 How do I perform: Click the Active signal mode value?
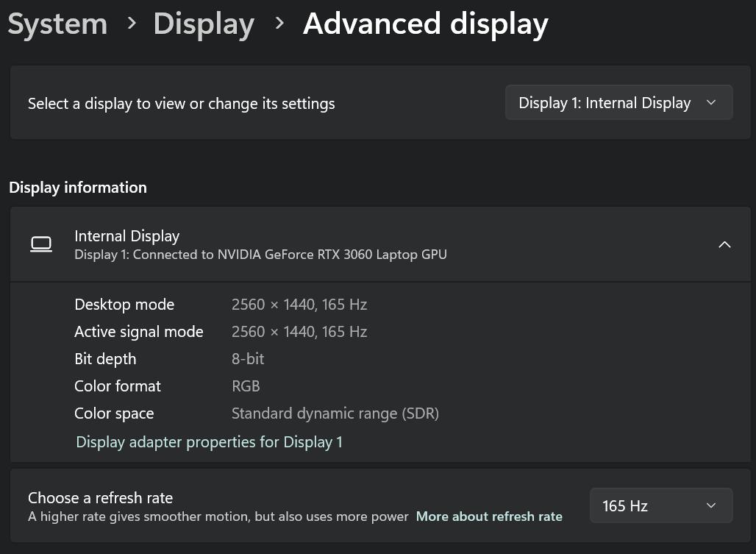pyautogui.click(x=299, y=332)
